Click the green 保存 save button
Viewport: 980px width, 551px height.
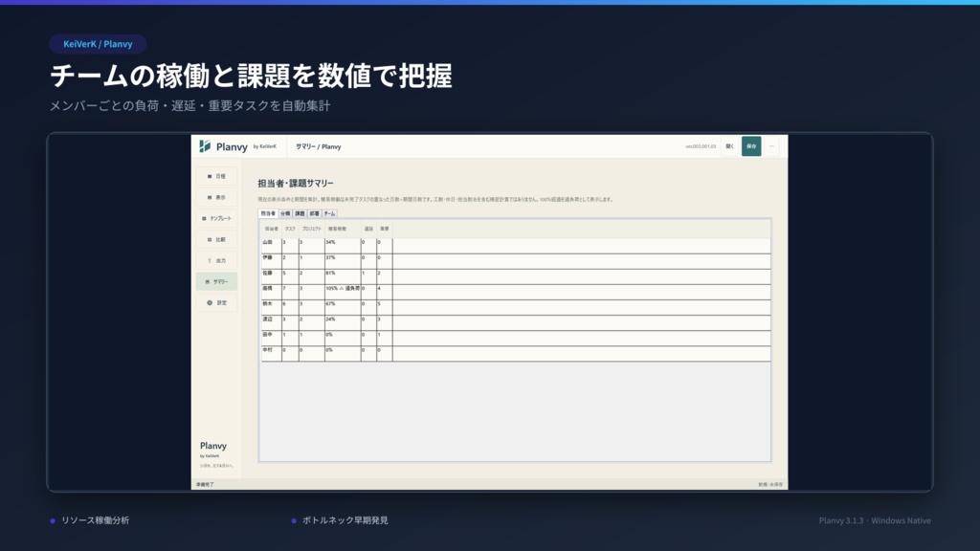(x=751, y=146)
